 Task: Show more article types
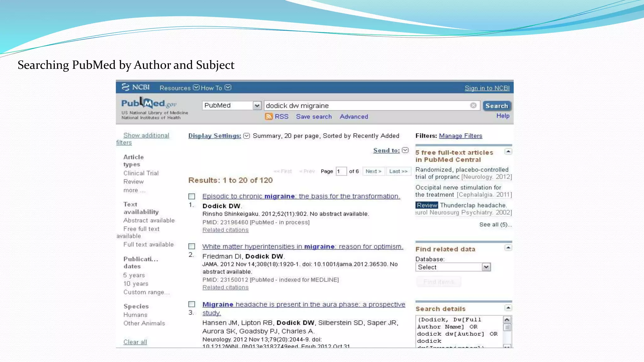click(134, 190)
